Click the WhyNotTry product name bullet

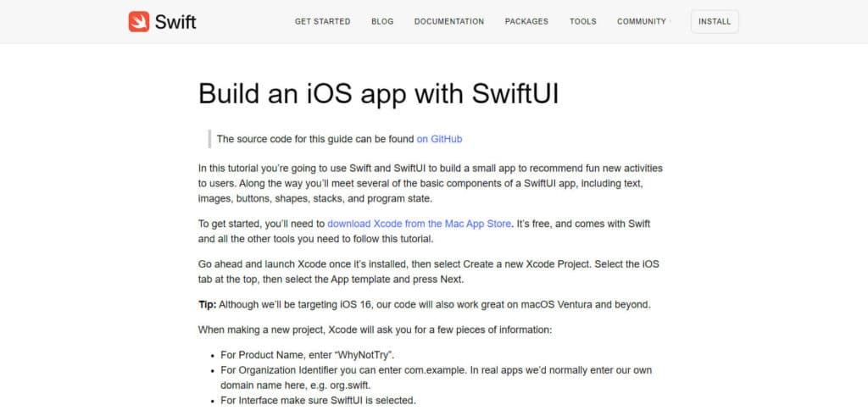point(307,355)
